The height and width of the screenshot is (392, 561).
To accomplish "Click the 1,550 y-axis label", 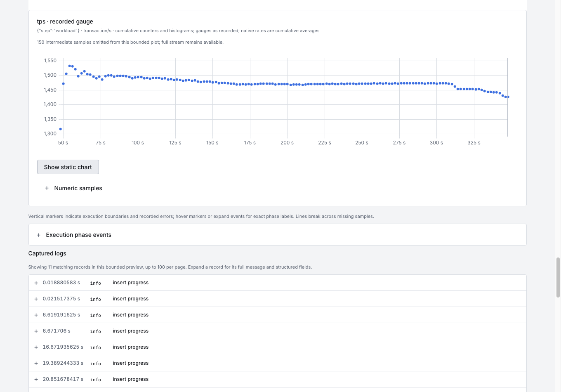I will (x=50, y=61).
